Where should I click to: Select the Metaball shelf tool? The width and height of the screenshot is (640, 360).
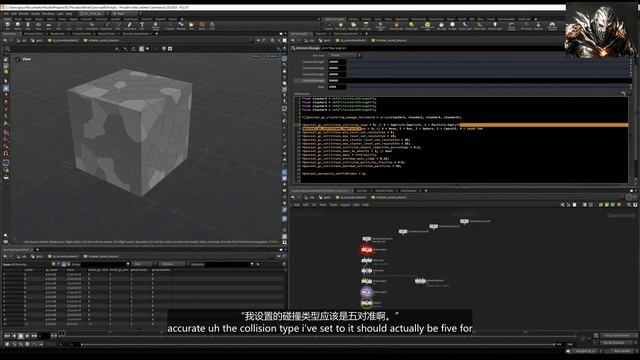click(x=181, y=26)
